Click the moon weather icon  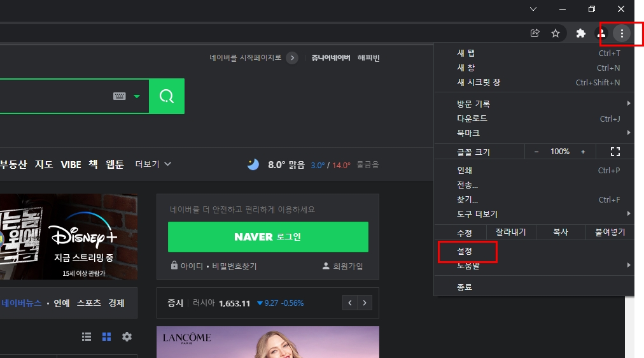click(x=253, y=164)
